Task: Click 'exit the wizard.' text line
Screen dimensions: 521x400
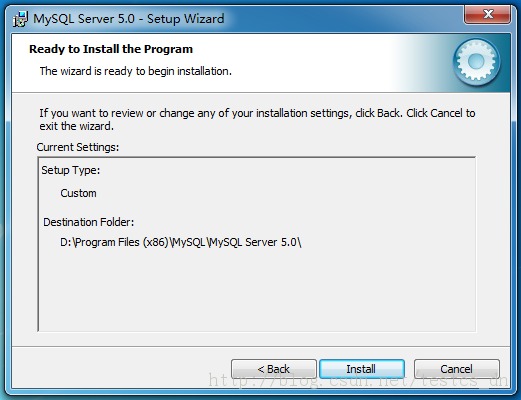Action: point(77,126)
